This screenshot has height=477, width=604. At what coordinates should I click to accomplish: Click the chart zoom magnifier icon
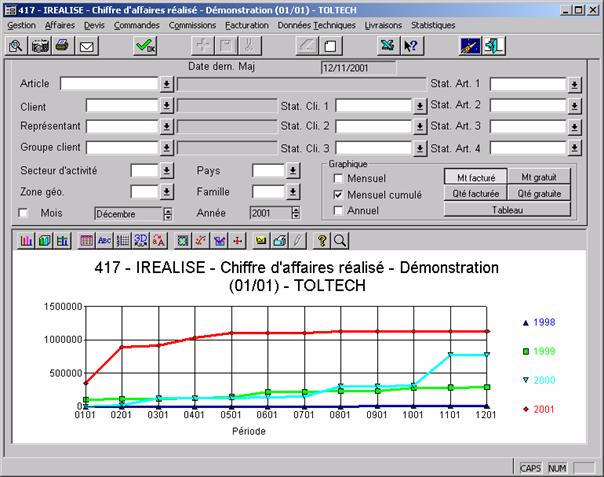340,241
